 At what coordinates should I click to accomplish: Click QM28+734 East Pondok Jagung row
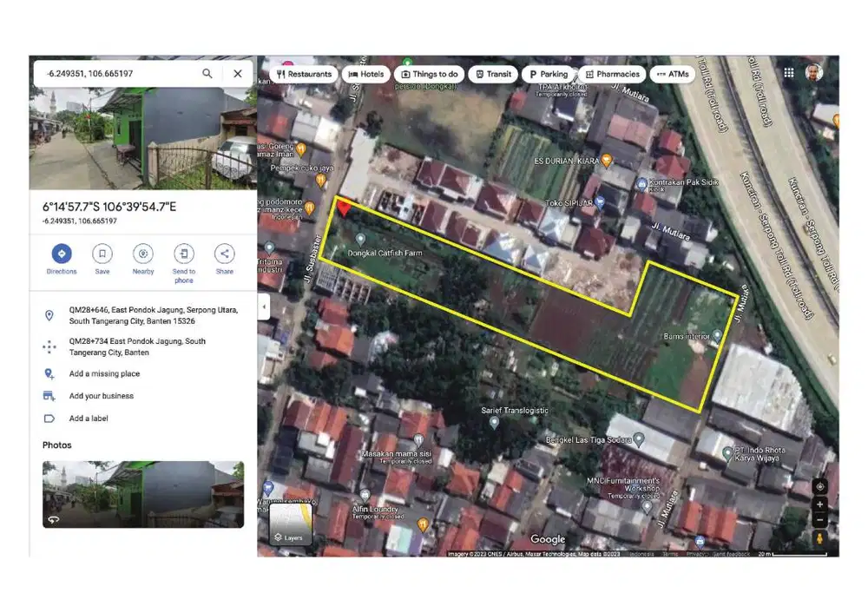click(143, 346)
